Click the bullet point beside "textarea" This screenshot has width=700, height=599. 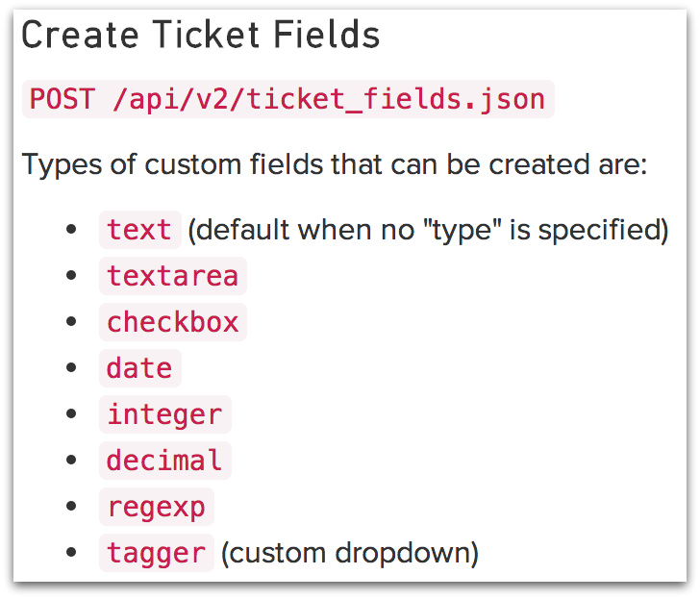(70, 277)
